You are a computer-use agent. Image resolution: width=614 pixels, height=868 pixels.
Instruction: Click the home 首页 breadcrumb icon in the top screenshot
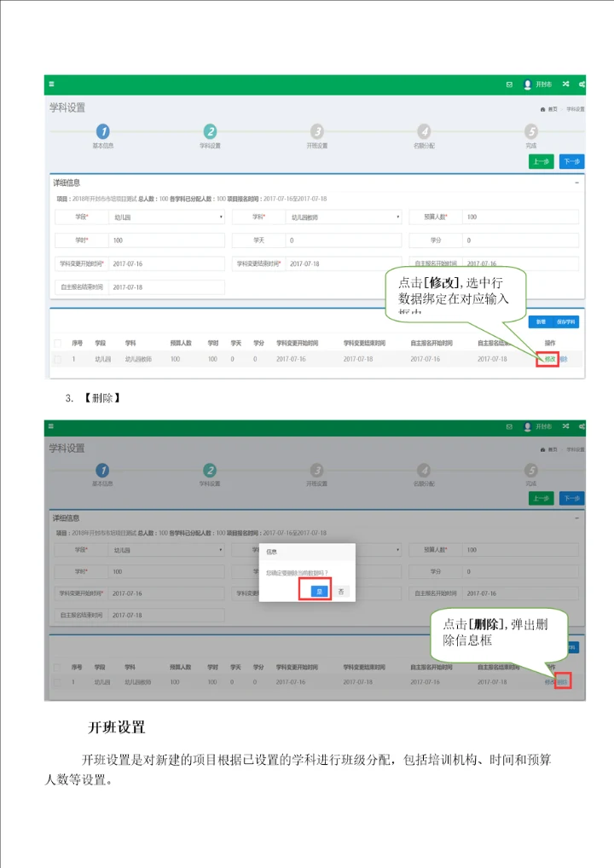coord(543,109)
